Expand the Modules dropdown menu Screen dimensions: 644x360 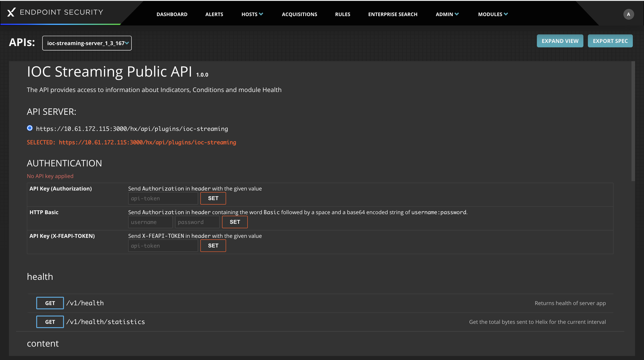(493, 14)
